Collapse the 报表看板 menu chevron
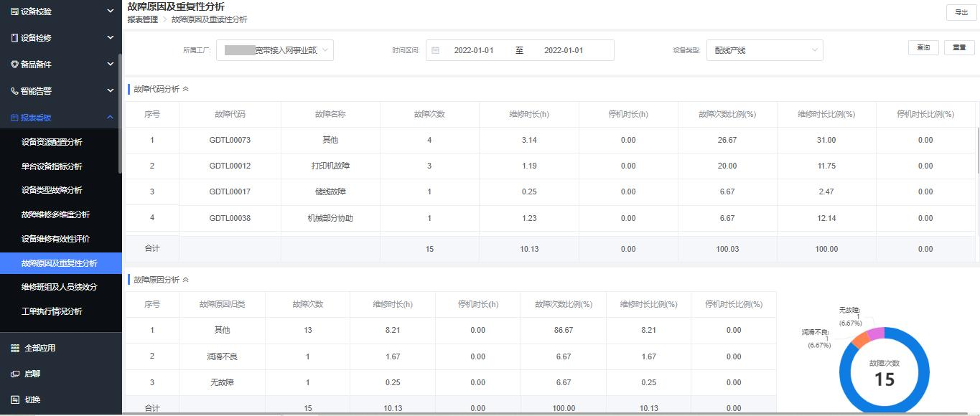This screenshot has height=416, width=980. (x=110, y=118)
